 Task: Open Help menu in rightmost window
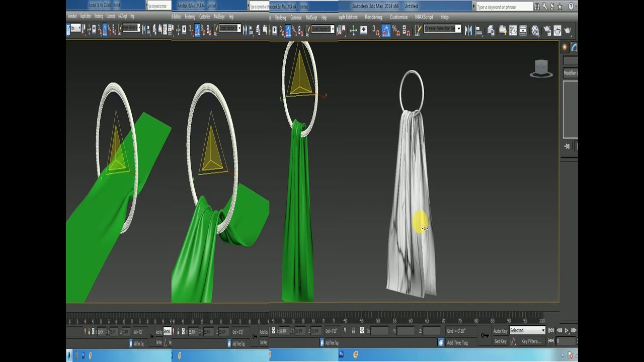click(444, 17)
